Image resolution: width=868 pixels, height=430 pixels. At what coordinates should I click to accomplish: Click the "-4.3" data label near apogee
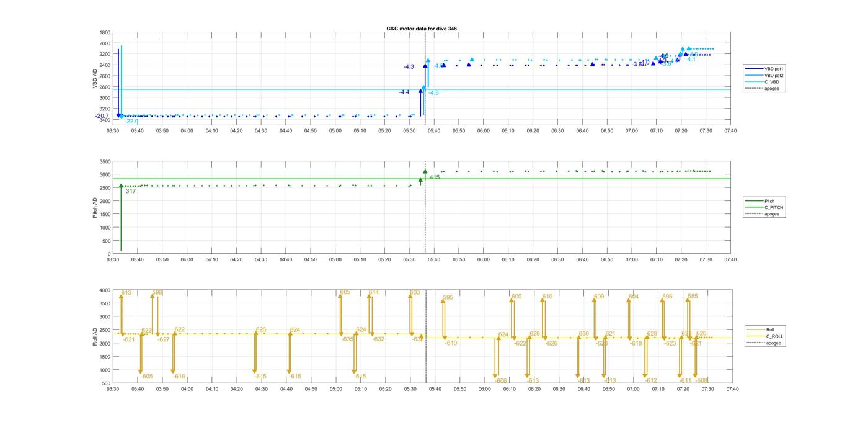pos(409,66)
